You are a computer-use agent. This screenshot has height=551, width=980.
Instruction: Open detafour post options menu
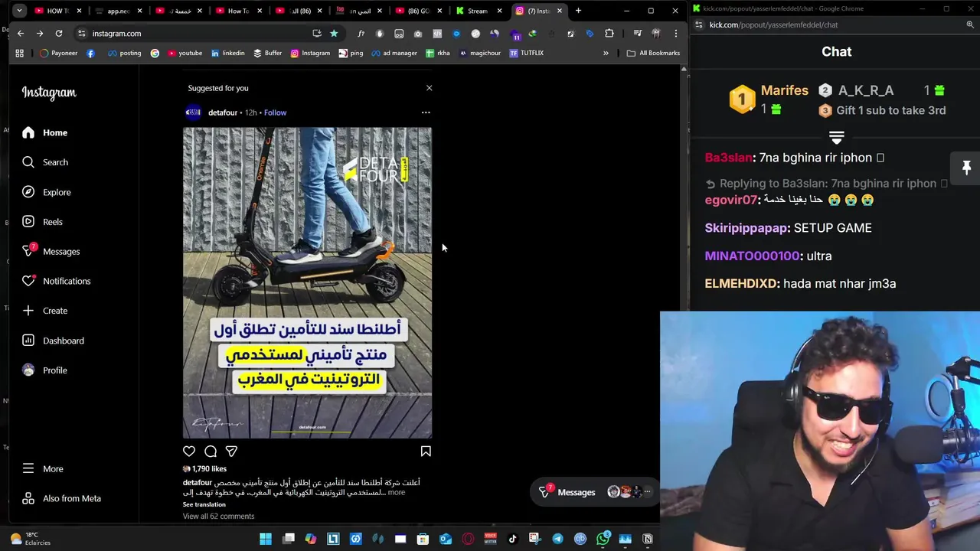coord(426,112)
